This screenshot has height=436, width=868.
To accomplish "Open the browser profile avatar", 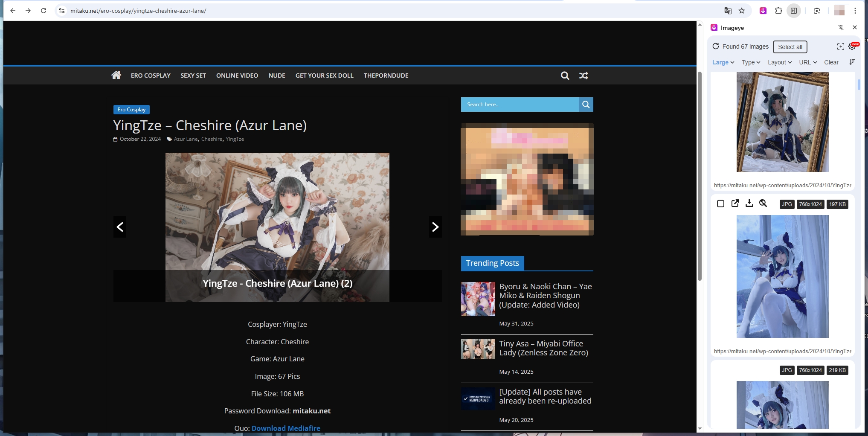I will tap(839, 11).
